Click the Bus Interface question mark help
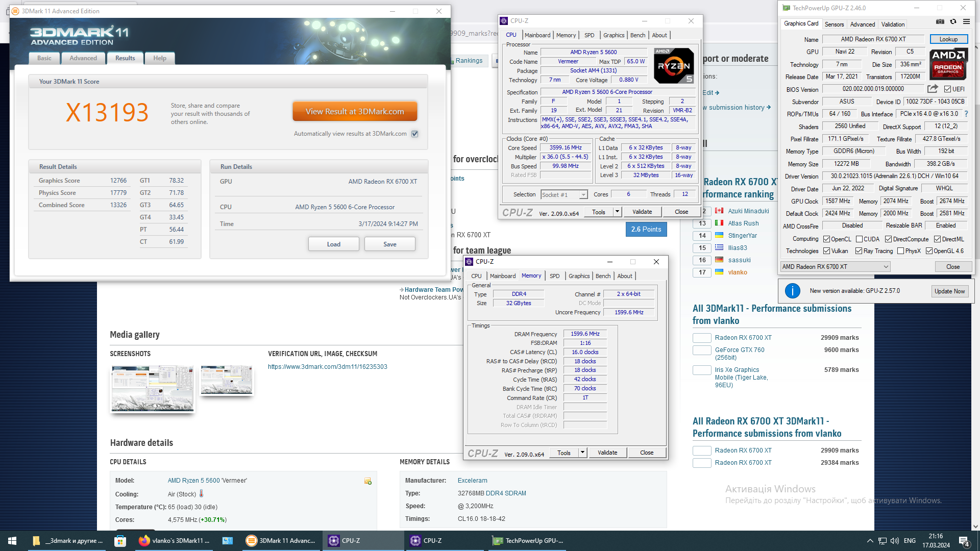Viewport: 980px width, 551px height. click(966, 114)
